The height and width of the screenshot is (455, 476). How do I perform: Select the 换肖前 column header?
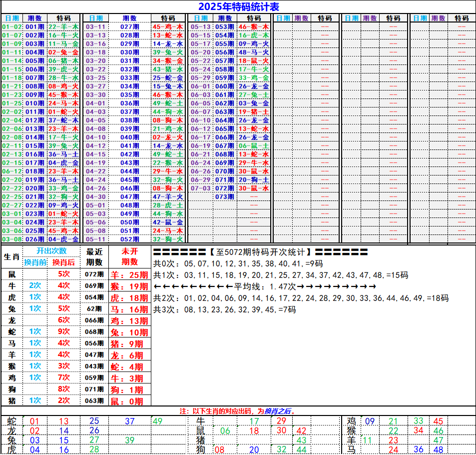click(35, 262)
